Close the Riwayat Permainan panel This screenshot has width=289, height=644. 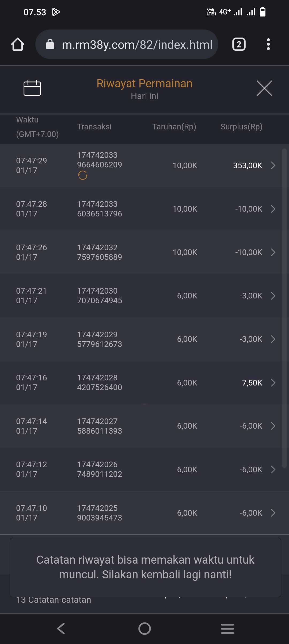click(264, 88)
